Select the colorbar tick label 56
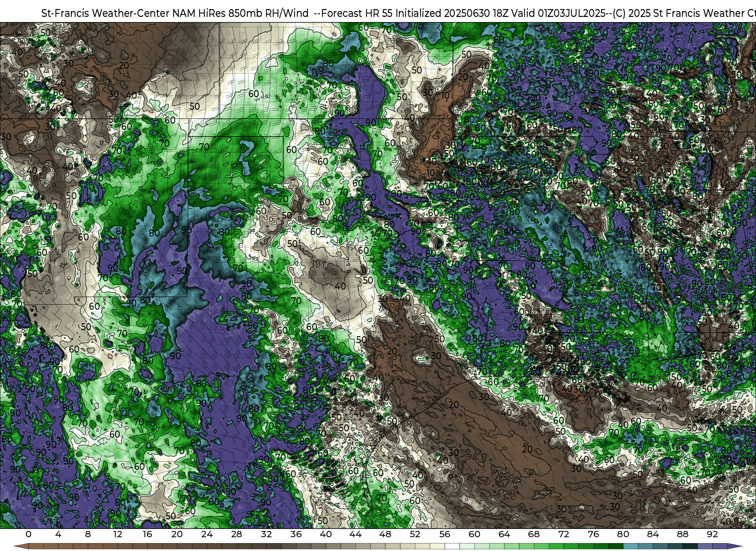This screenshot has width=756, height=551. click(x=445, y=534)
